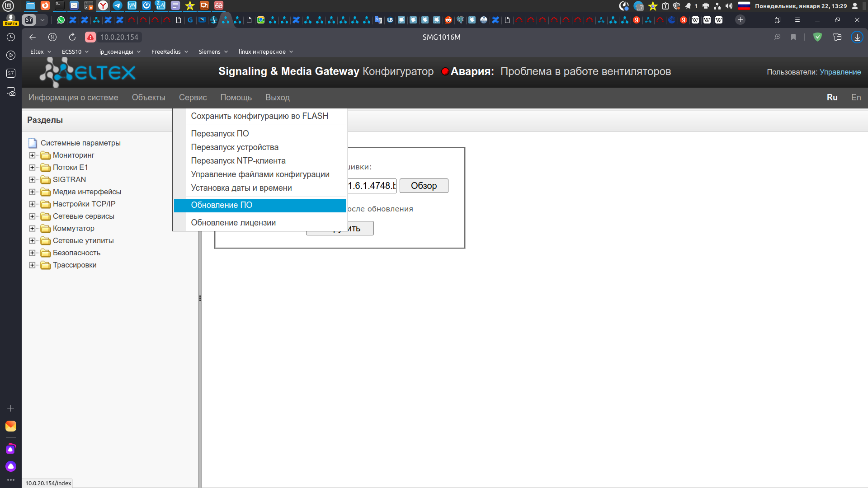The width and height of the screenshot is (868, 488).
Task: Expand the SIGTRAN tree node
Action: pyautogui.click(x=32, y=180)
